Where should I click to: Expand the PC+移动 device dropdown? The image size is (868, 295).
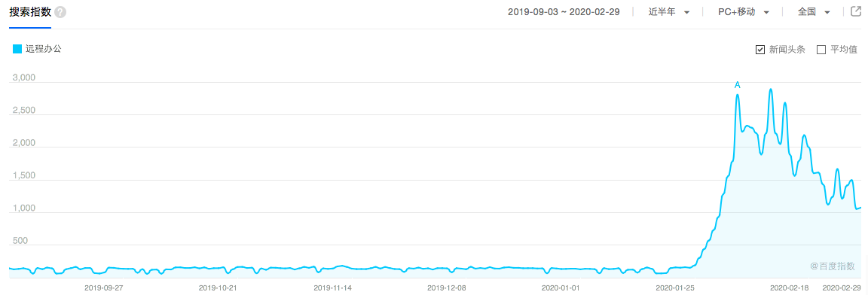point(744,12)
